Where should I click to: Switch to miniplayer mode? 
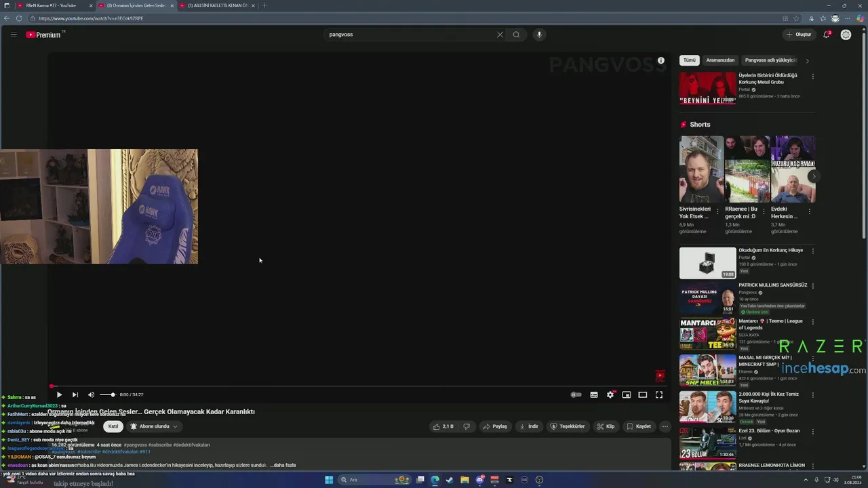pos(627,394)
